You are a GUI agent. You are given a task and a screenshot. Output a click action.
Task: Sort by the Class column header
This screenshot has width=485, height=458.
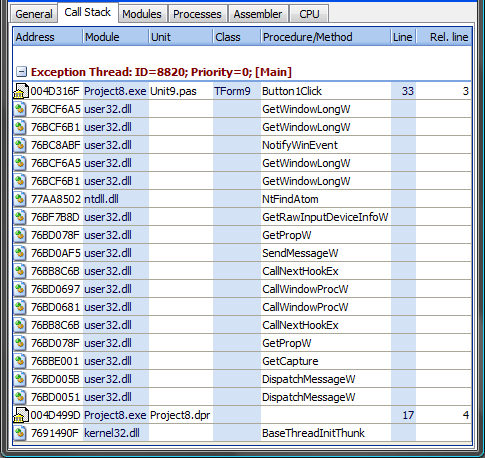pyautogui.click(x=236, y=37)
